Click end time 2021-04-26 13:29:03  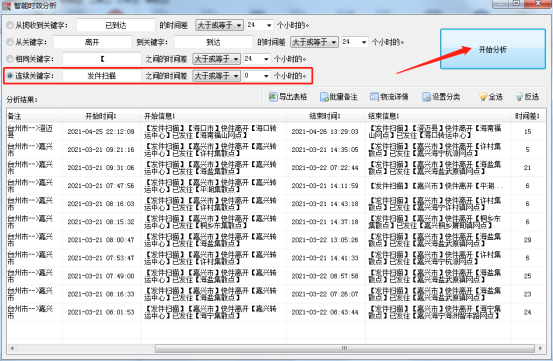325,131
